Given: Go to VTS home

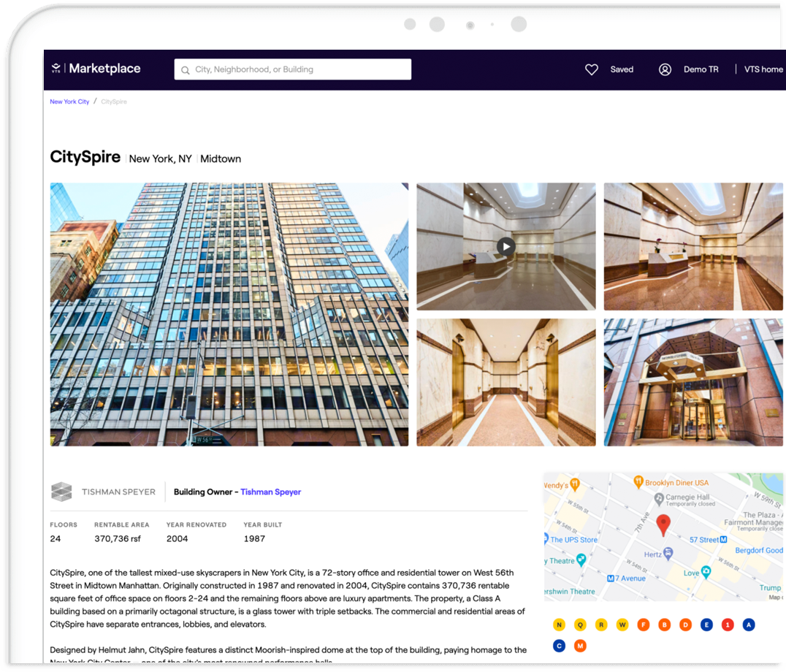Looking at the screenshot, I should coord(763,69).
